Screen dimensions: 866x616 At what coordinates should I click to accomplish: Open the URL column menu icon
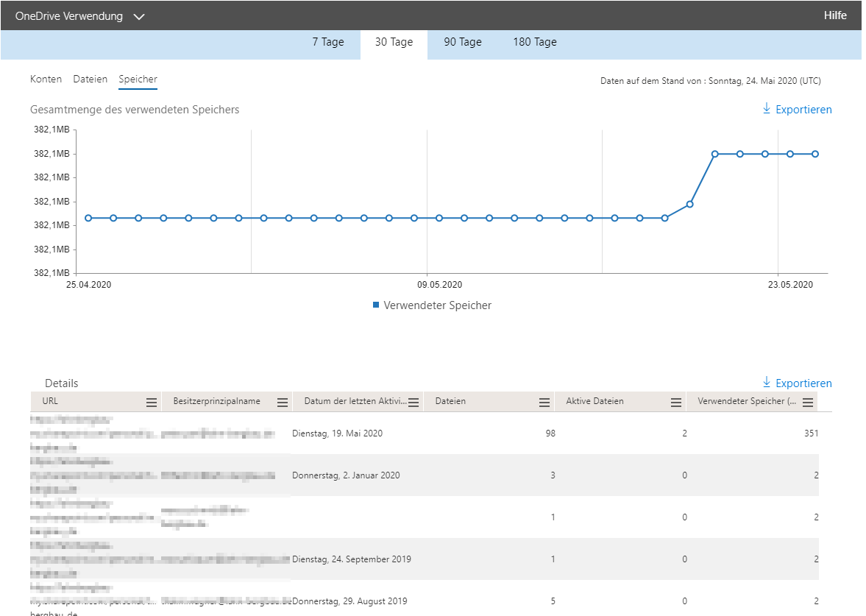pyautogui.click(x=152, y=402)
